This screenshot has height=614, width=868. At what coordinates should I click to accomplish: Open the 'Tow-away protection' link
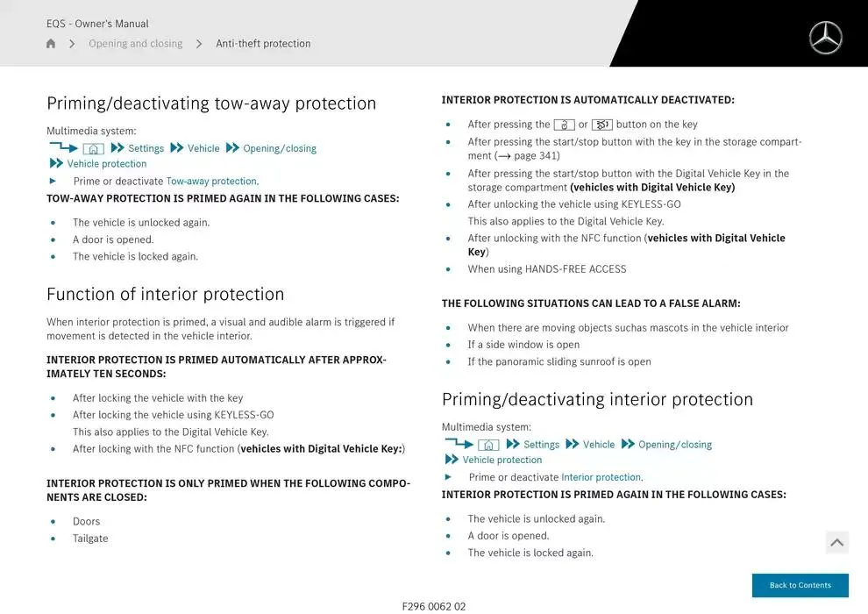211,182
